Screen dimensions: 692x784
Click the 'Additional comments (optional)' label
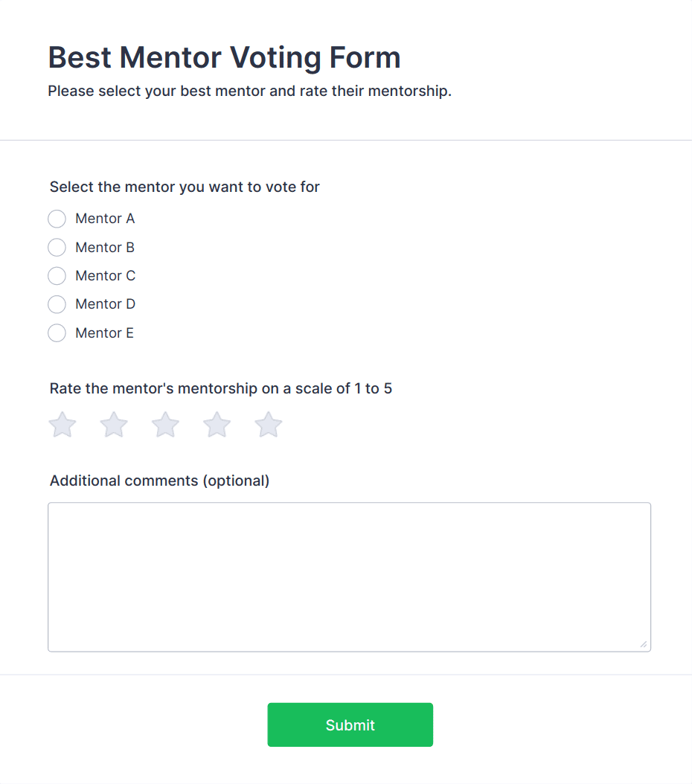[159, 481]
